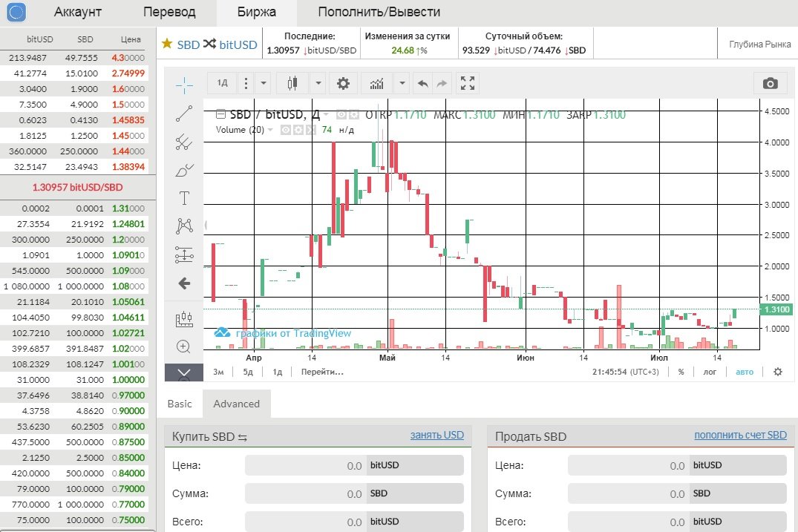Image resolution: width=798 pixels, height=532 pixels.
Task: Open interval options three-dot menu
Action: point(246,83)
